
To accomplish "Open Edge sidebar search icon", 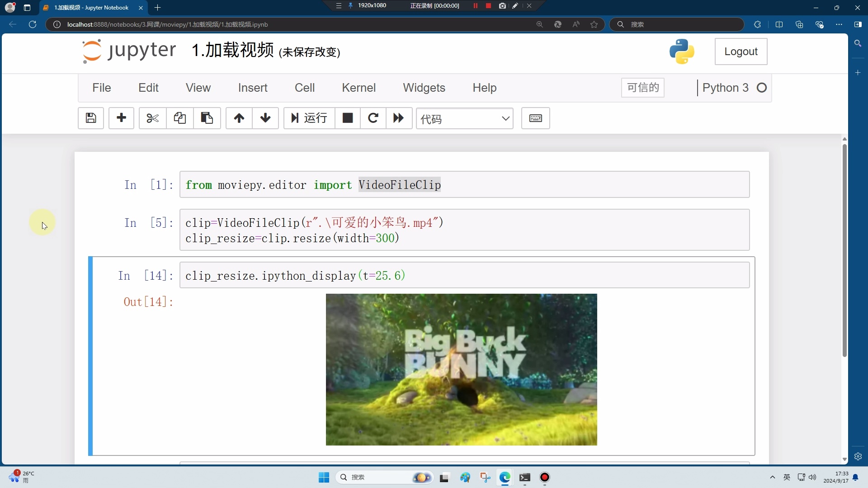I will (x=858, y=43).
